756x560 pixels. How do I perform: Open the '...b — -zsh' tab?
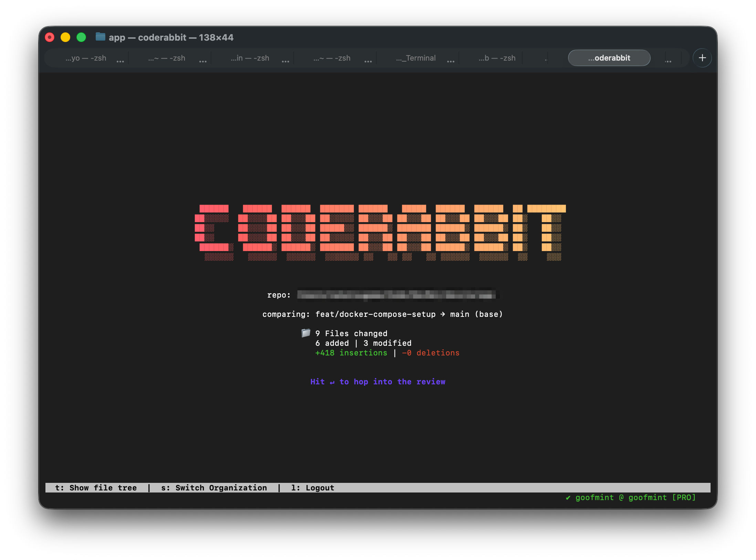tap(497, 58)
